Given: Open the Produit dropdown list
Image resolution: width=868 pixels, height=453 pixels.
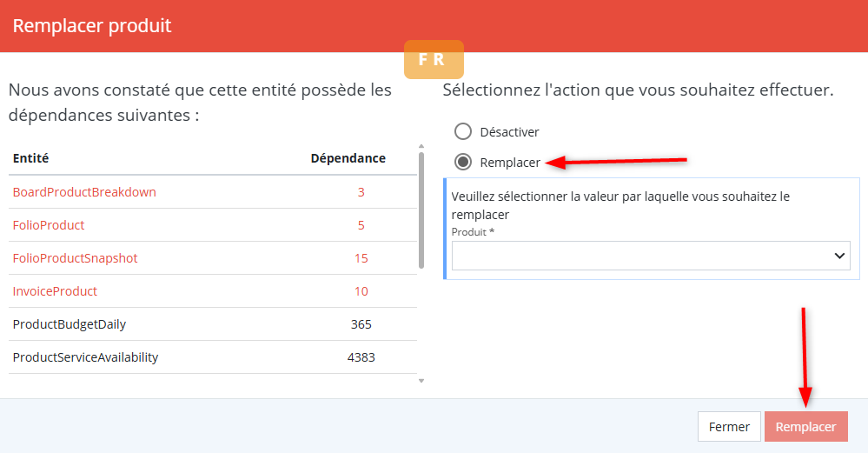Looking at the screenshot, I should (651, 256).
